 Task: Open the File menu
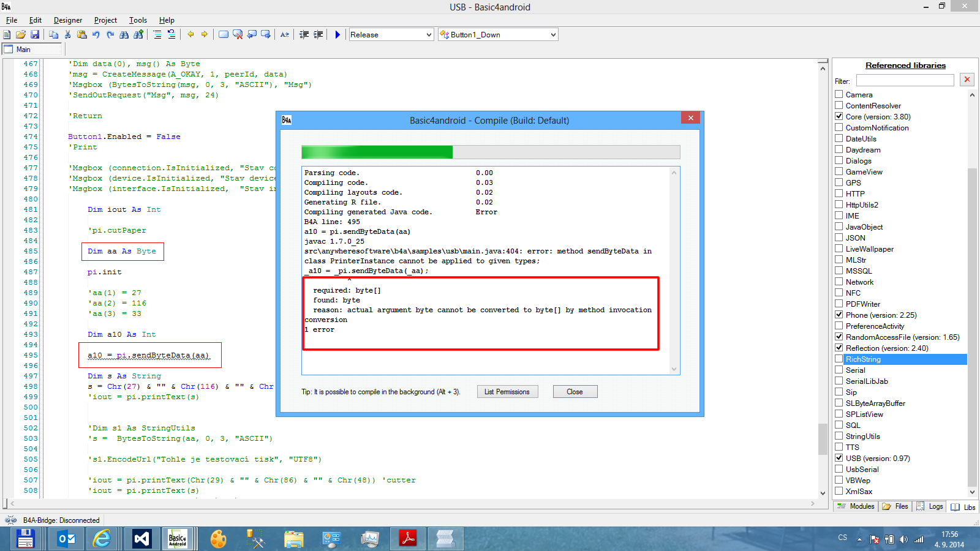[x=12, y=20]
